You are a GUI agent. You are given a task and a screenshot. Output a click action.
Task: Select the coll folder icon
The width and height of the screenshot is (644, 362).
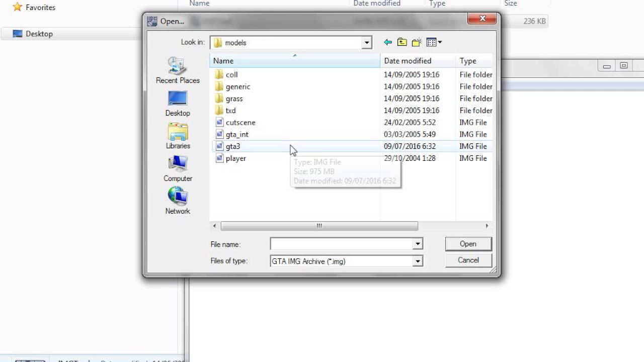pos(219,74)
